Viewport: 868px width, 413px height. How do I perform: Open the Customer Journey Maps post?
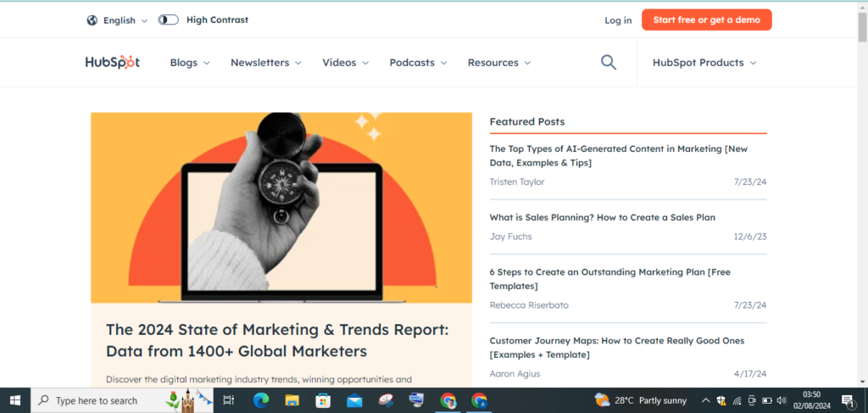click(x=617, y=347)
